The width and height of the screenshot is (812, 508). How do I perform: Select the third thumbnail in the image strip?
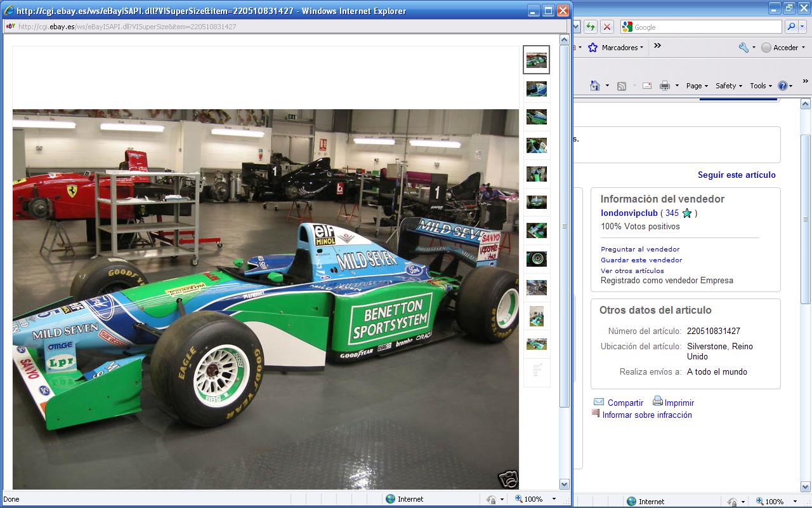(536, 117)
